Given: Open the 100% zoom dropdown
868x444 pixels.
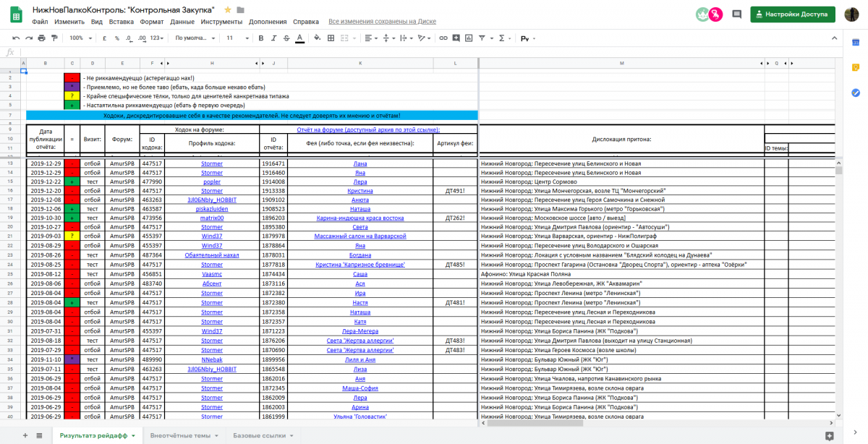Looking at the screenshot, I should (x=80, y=38).
